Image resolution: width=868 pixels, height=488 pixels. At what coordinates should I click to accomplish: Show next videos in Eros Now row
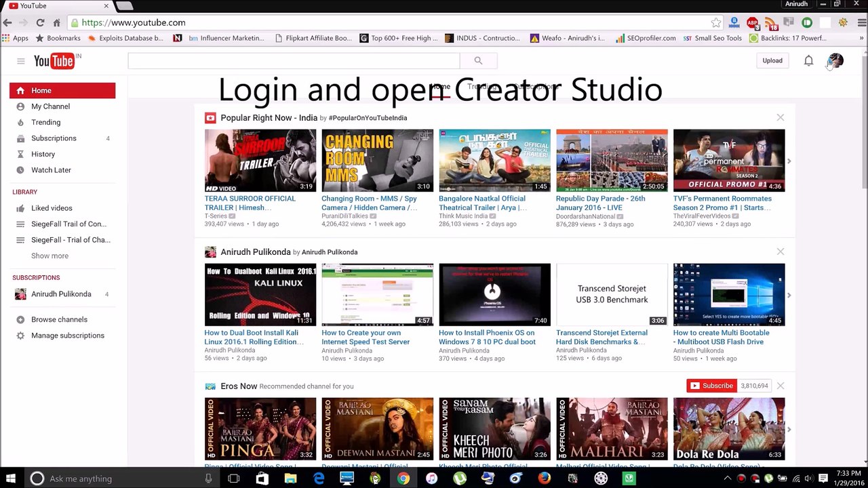[x=789, y=430]
